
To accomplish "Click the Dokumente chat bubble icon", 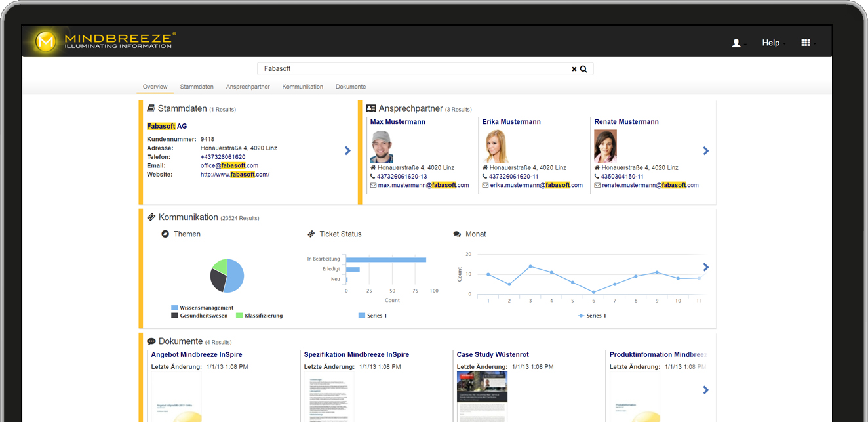I will (151, 341).
